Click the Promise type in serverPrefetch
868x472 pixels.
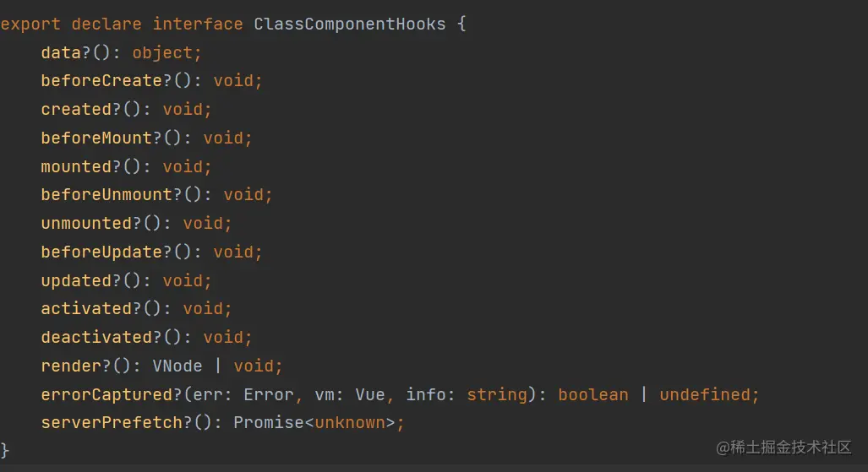269,423
